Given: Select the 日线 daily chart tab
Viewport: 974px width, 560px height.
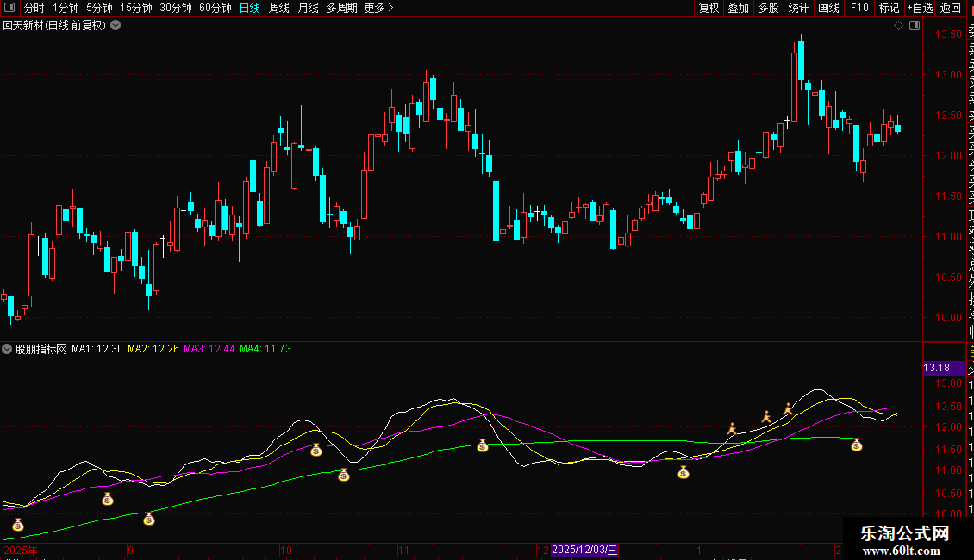Looking at the screenshot, I should coord(250,8).
